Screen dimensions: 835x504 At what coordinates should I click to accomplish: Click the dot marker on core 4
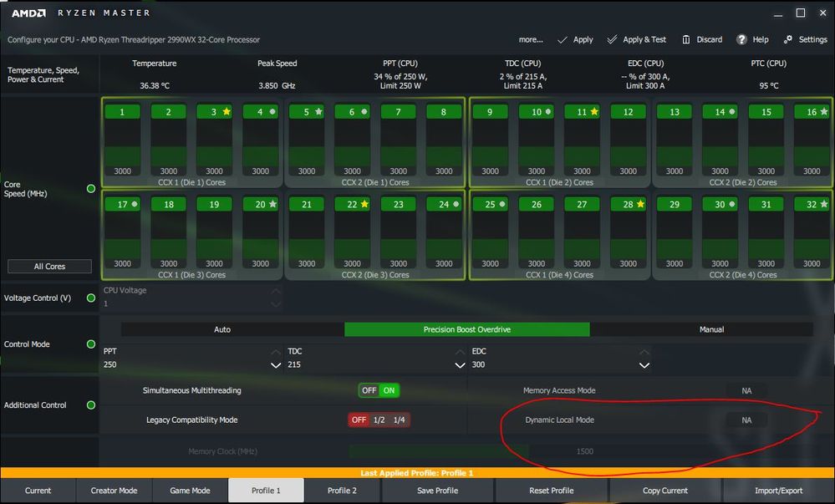[x=272, y=111]
